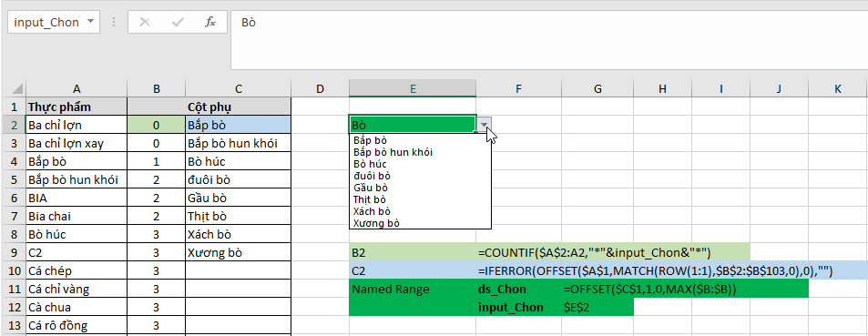Click the COUNTIF formula text cell

pos(594,252)
